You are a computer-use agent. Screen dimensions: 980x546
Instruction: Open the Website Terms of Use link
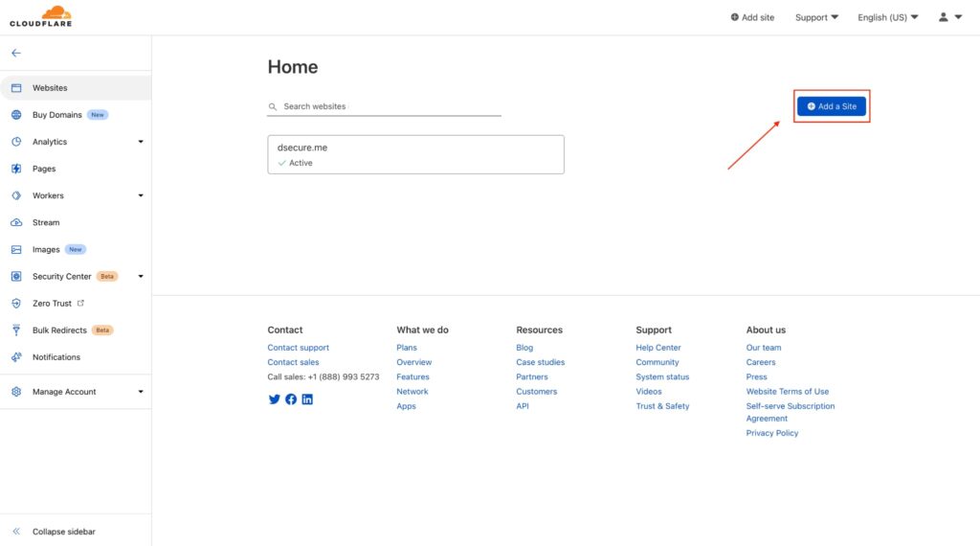click(x=787, y=392)
